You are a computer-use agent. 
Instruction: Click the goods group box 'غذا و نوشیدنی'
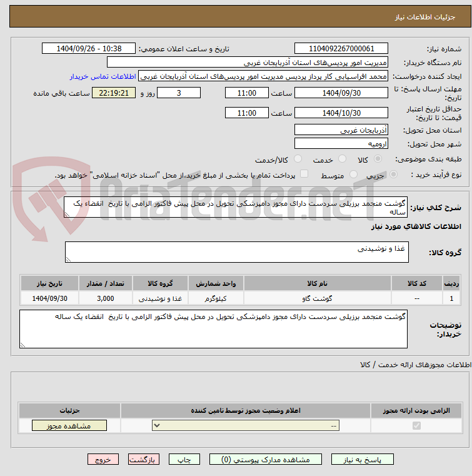tap(236, 252)
